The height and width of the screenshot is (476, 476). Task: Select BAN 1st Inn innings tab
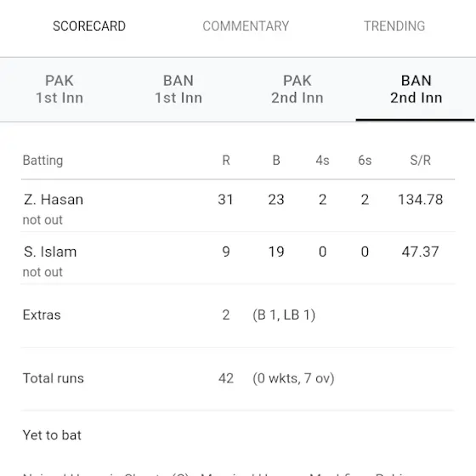tap(178, 89)
